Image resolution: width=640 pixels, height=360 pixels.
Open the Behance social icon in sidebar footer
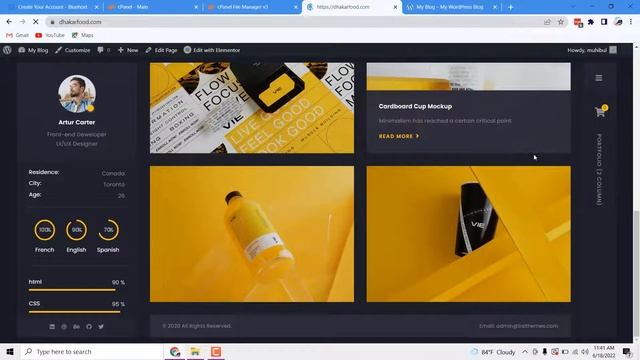click(76, 327)
